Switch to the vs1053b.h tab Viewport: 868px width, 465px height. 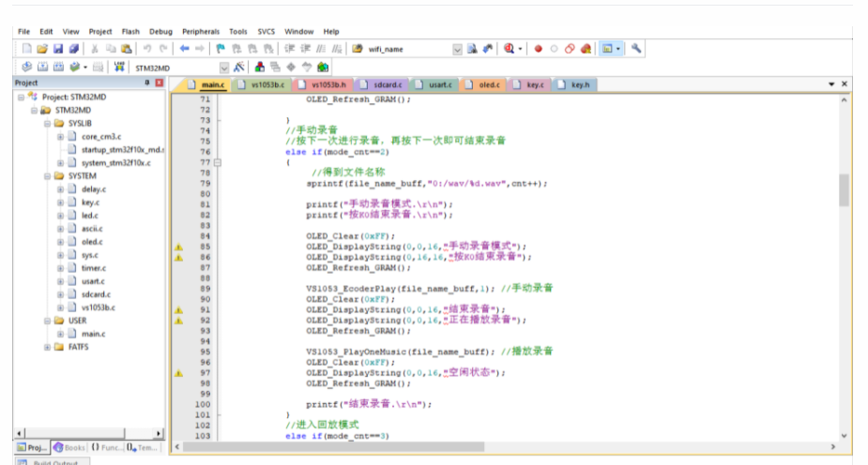[x=328, y=84]
